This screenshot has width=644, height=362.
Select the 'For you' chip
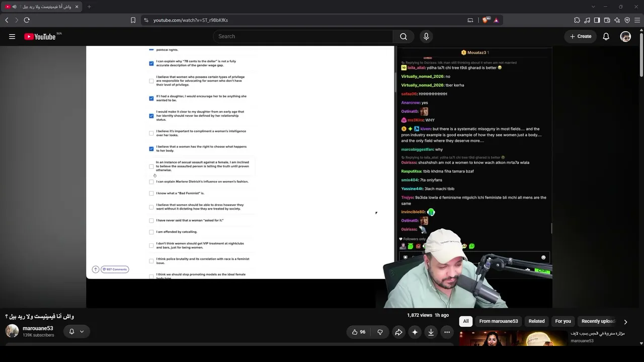[563, 321]
